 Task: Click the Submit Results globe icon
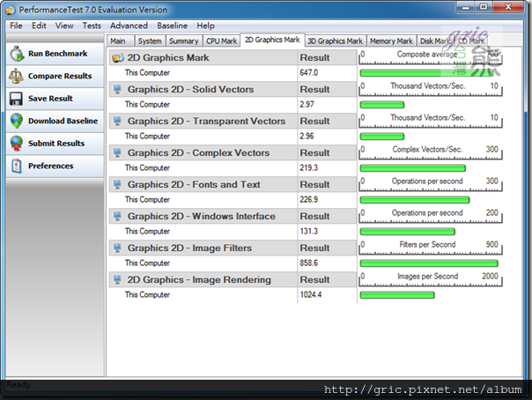[16, 144]
